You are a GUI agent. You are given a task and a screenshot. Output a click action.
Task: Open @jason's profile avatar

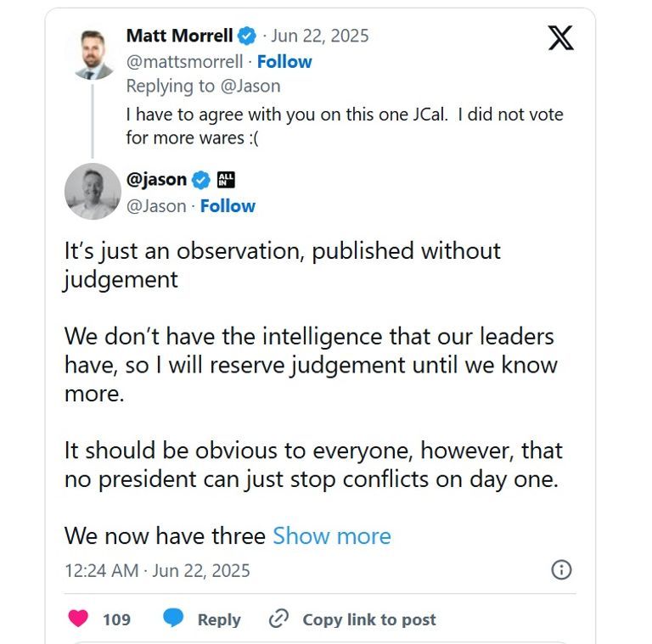(93, 192)
